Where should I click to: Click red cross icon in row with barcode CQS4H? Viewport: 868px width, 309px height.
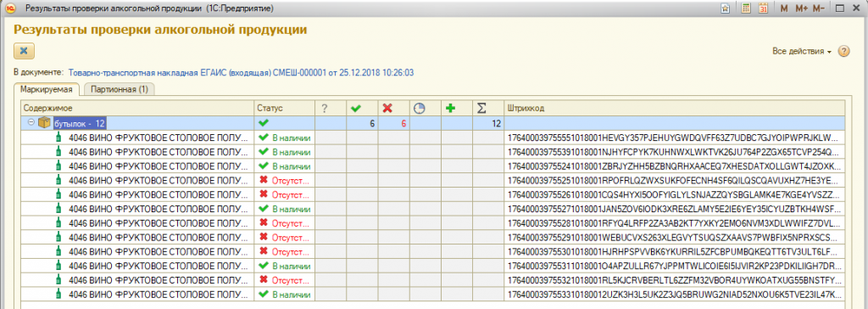(x=264, y=194)
